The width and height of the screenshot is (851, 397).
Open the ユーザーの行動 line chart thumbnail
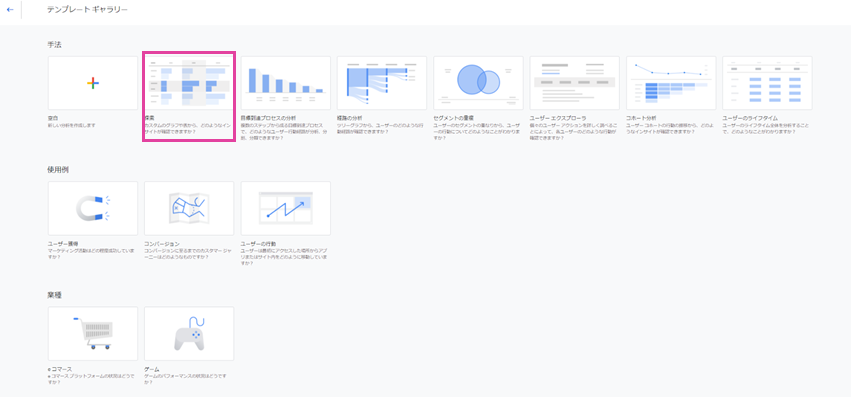pyautogui.click(x=285, y=209)
